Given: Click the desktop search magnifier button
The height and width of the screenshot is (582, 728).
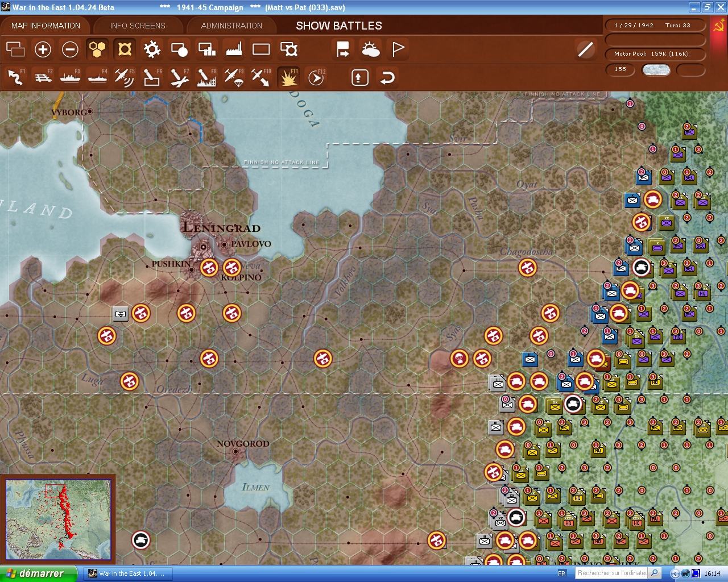Looking at the screenshot, I should [655, 573].
